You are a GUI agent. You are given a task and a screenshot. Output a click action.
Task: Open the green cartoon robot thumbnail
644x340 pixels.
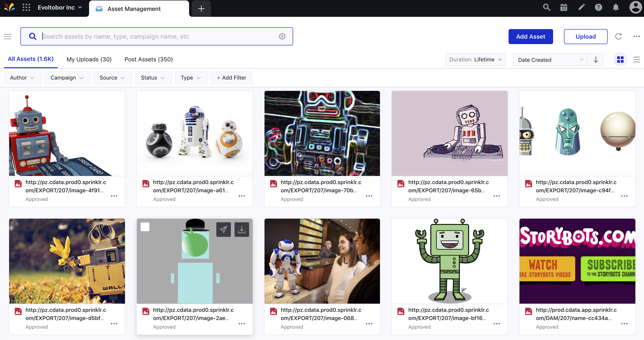pos(449,261)
